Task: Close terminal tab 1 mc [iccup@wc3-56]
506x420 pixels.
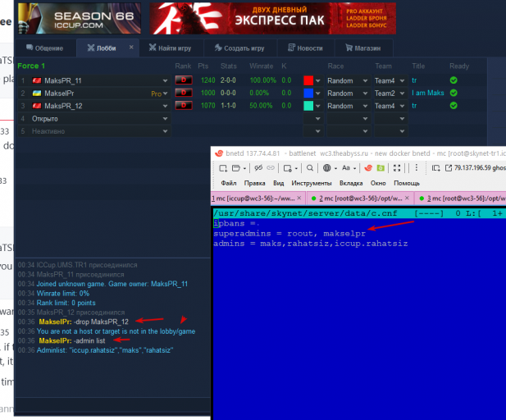Action: (x=299, y=198)
